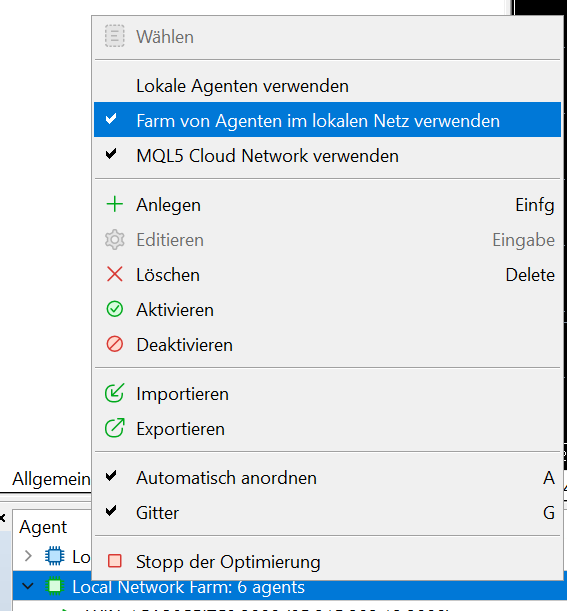Click the Importieren arrow icon
This screenshot has width=567, height=611.
point(115,393)
